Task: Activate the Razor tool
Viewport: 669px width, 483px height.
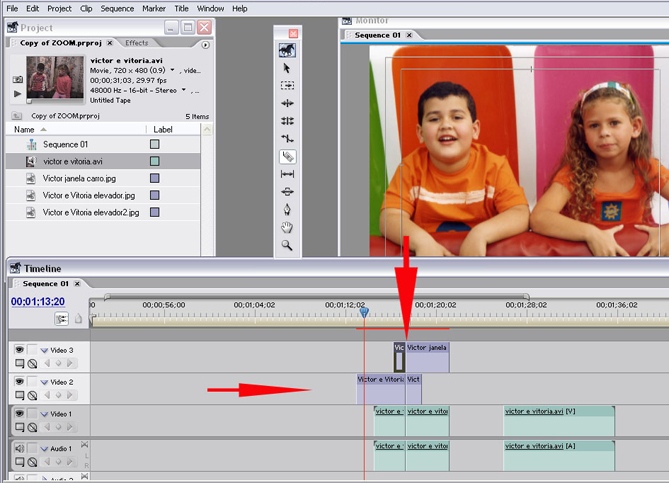Action: (x=287, y=156)
